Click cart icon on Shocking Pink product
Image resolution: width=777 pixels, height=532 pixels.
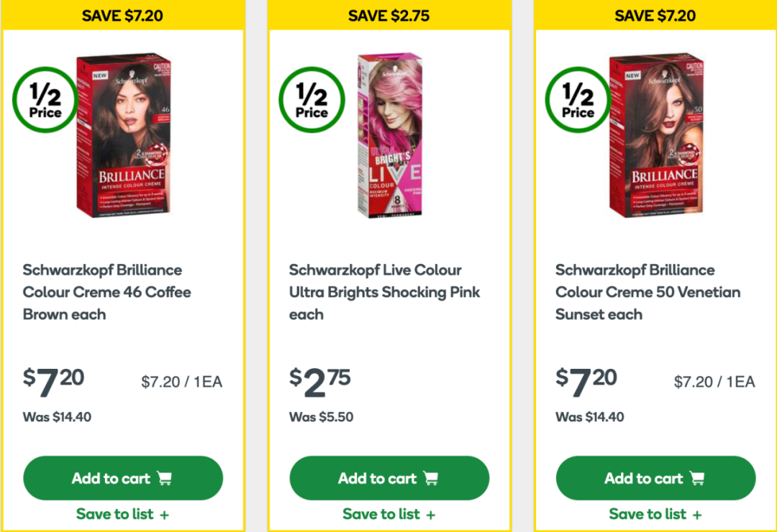tap(431, 478)
